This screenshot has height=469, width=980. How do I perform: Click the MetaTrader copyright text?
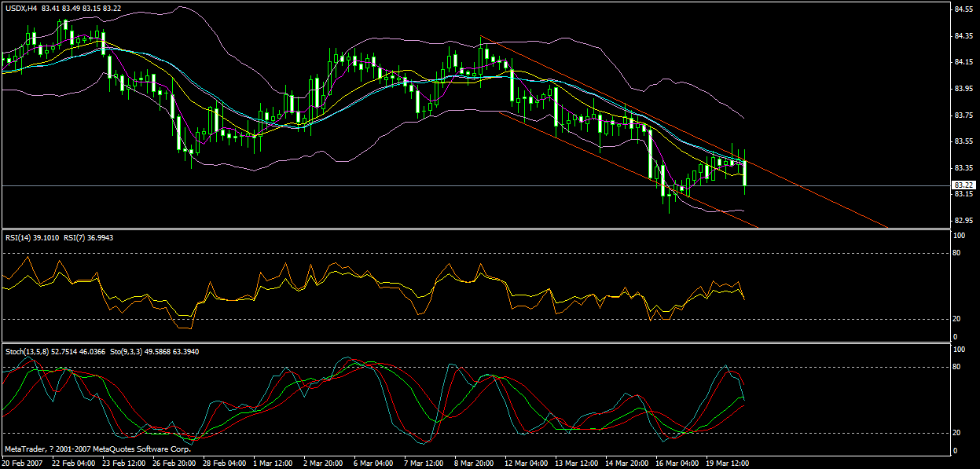97,449
